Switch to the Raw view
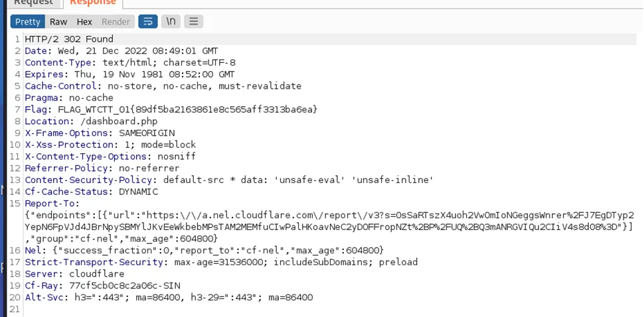 coord(58,22)
